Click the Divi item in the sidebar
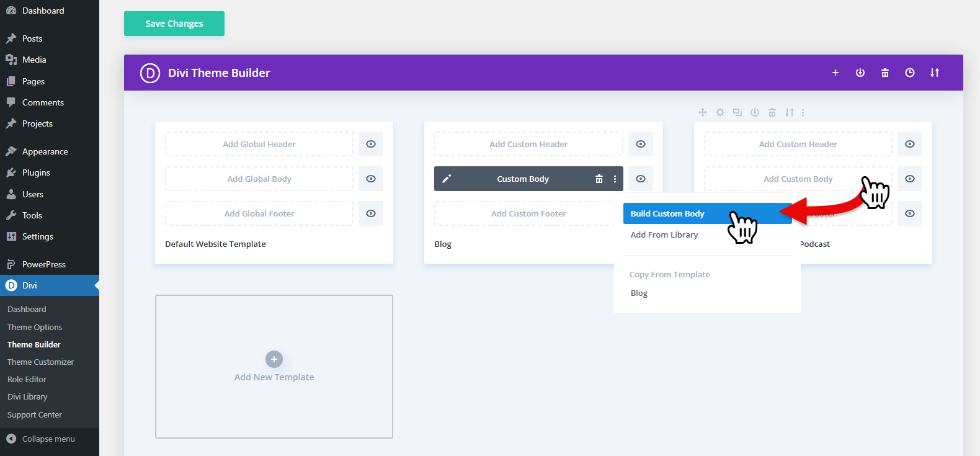 50,285
